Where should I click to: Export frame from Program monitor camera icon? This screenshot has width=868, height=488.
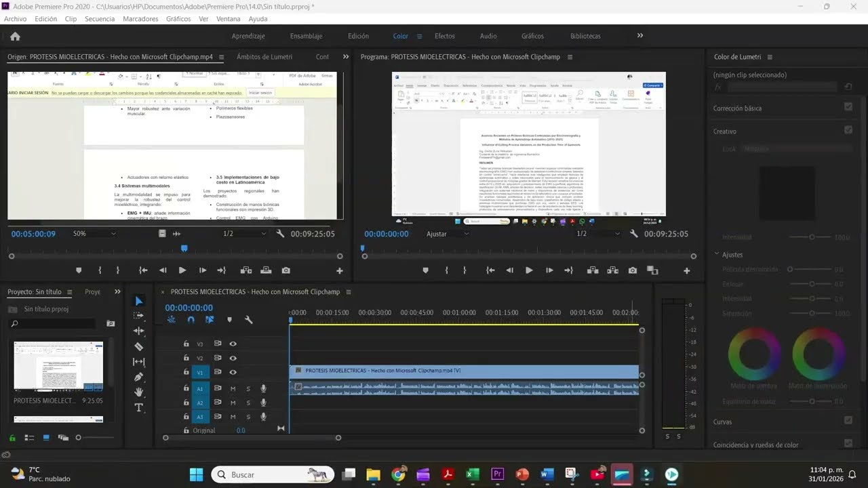point(633,270)
